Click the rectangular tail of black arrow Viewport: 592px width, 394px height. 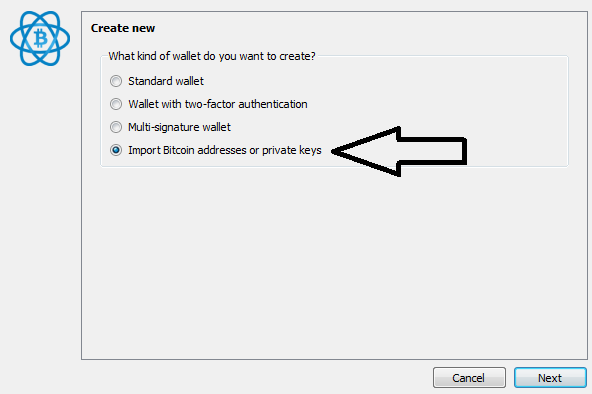(433, 151)
